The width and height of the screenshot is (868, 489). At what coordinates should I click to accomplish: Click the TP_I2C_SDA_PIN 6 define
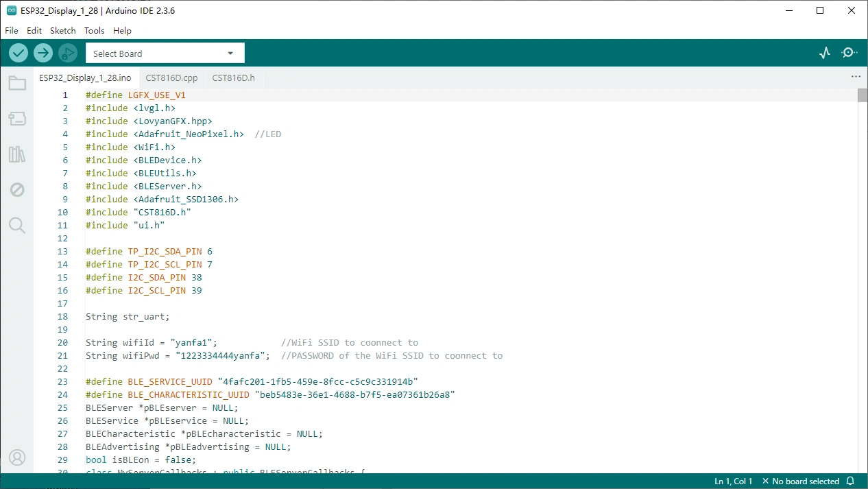tap(149, 252)
